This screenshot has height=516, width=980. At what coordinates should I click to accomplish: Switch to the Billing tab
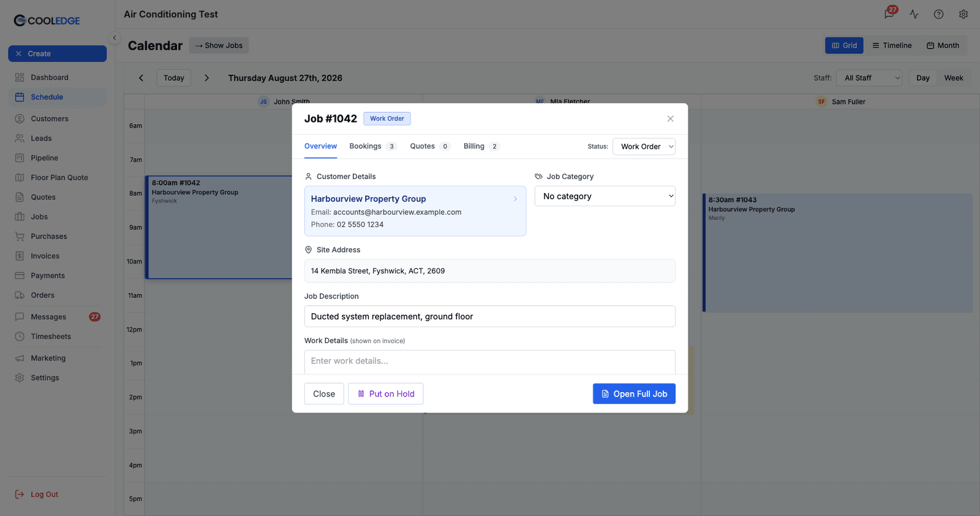pyautogui.click(x=481, y=146)
